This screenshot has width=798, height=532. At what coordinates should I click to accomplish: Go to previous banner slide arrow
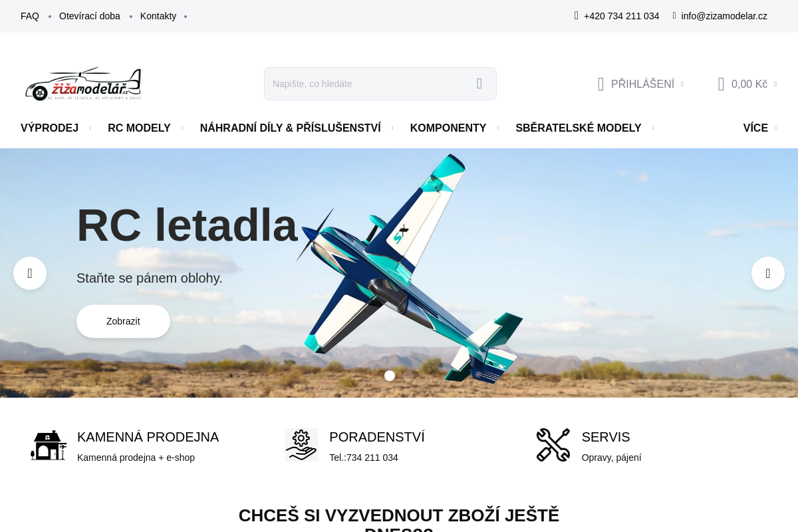pyautogui.click(x=30, y=273)
